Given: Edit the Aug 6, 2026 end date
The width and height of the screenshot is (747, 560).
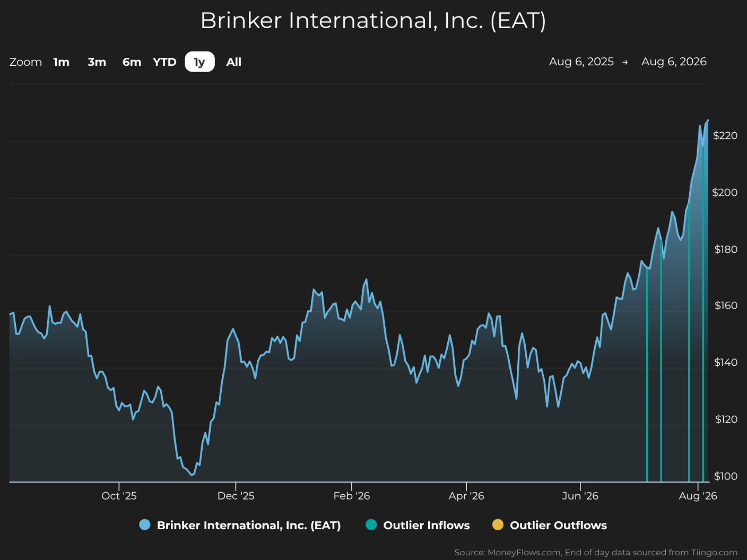Looking at the screenshot, I should tap(674, 62).
